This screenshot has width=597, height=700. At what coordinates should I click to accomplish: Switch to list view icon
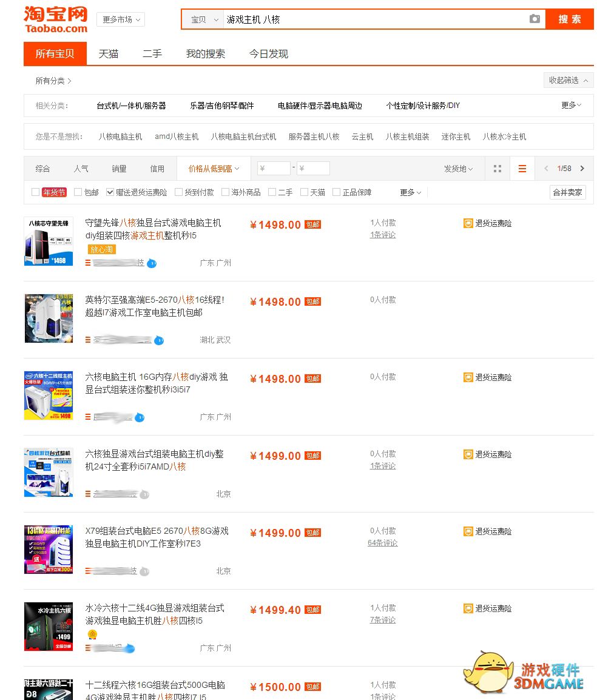click(x=522, y=169)
